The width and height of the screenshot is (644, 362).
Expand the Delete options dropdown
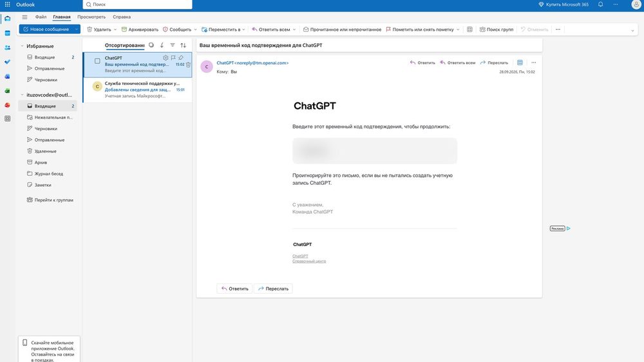point(115,30)
